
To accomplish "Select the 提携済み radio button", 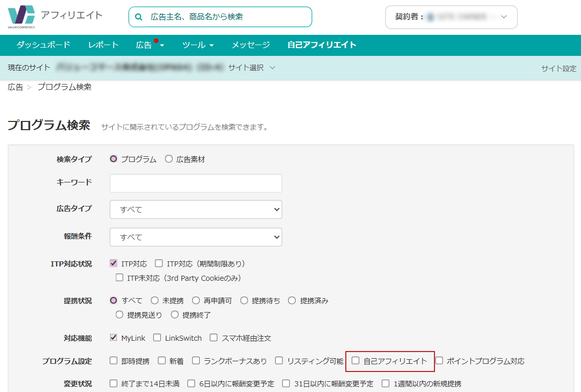I will (292, 301).
